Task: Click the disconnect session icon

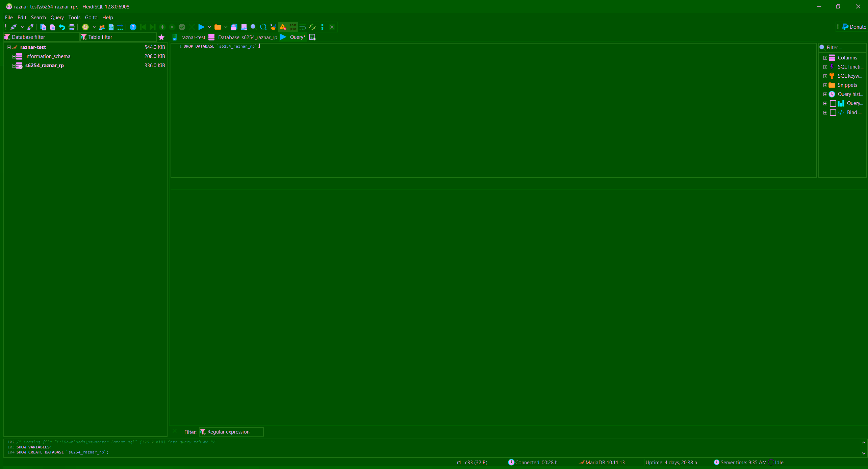Action: point(30,27)
